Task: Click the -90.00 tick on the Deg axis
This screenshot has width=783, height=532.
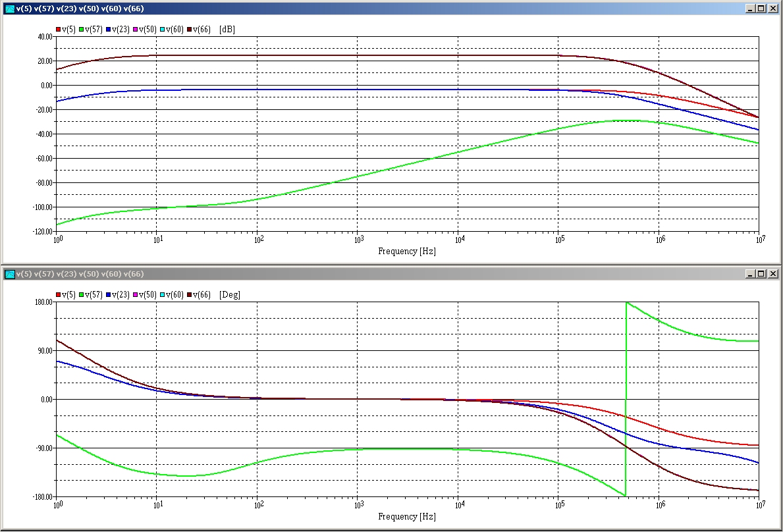Action: [44, 448]
